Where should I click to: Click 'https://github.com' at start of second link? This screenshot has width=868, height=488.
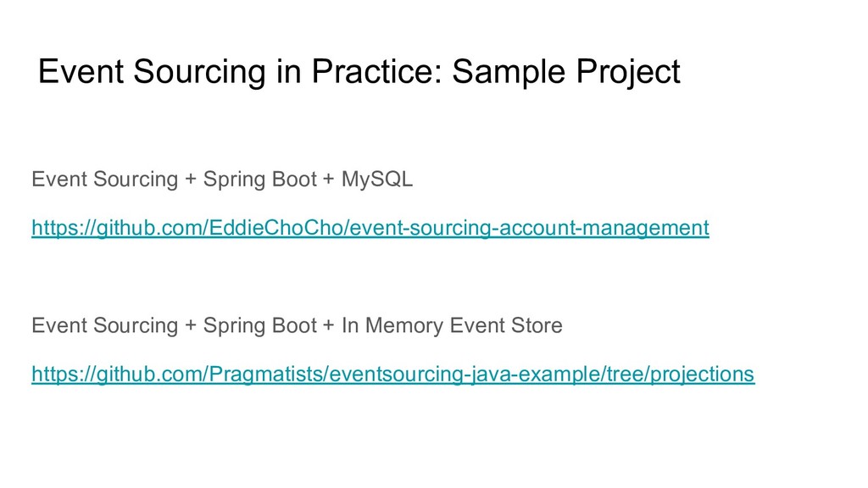(x=117, y=374)
